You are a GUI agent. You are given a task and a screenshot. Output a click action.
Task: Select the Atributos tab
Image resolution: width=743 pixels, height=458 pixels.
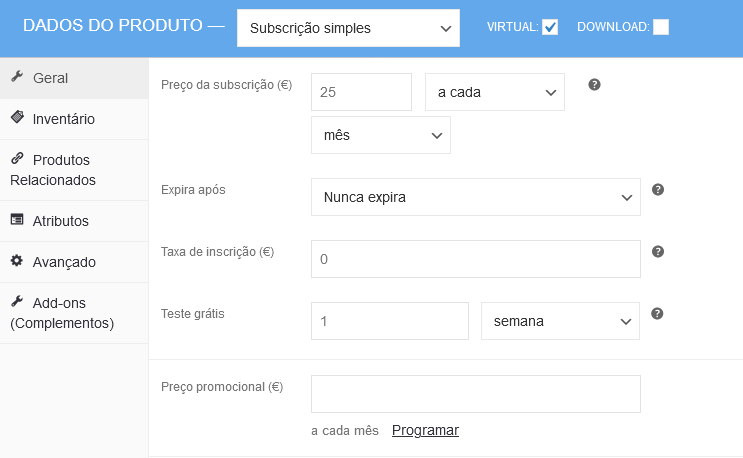74,221
